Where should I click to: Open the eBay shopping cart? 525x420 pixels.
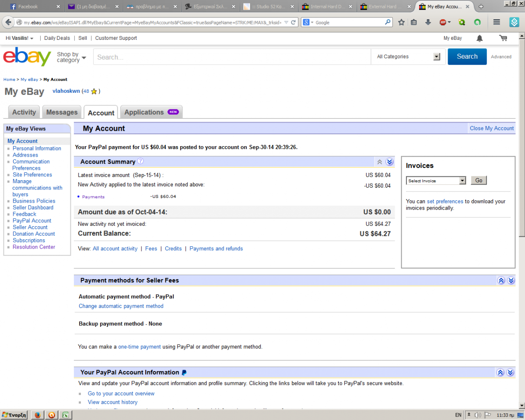(x=503, y=38)
